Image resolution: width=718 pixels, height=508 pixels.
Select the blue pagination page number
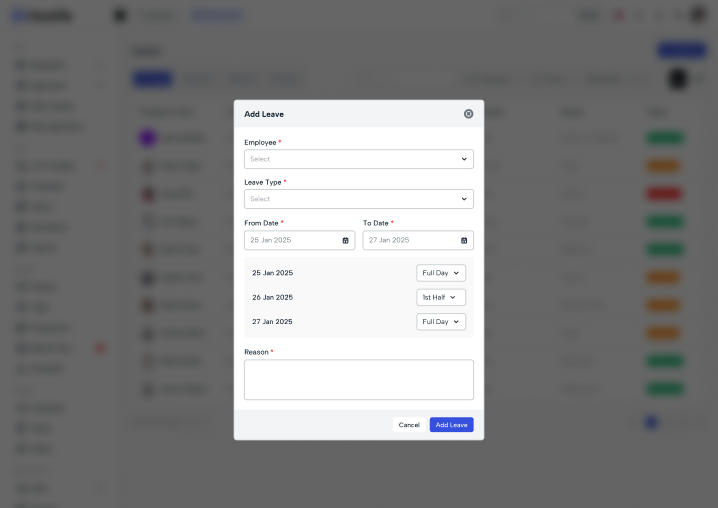pos(651,422)
